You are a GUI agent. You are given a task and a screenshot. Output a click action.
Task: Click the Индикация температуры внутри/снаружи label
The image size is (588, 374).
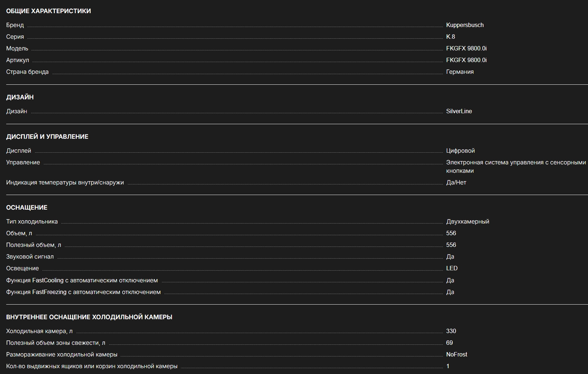point(65,182)
